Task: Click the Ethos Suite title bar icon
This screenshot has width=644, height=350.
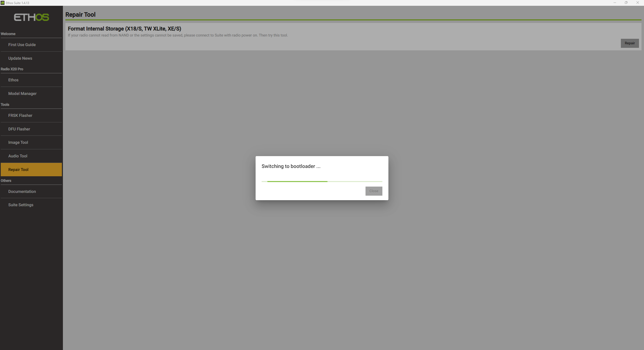Action: [3, 3]
